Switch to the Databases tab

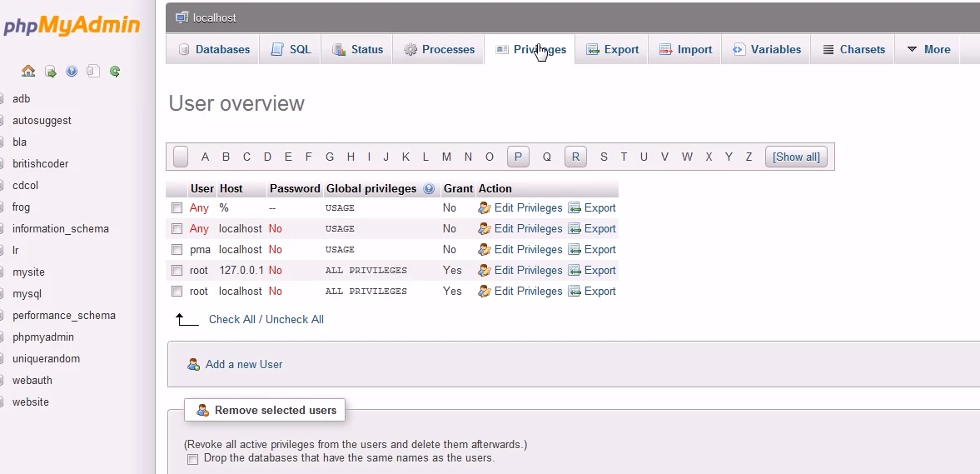pyautogui.click(x=213, y=49)
